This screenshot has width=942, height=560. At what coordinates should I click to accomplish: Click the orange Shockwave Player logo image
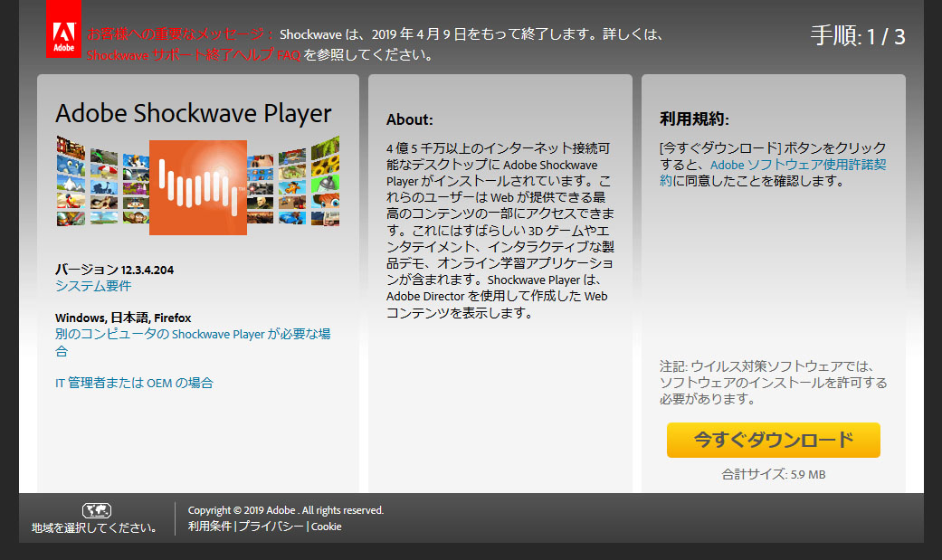tap(197, 187)
